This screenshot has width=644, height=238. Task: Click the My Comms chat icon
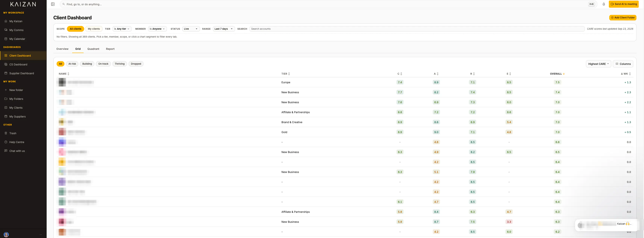point(6,30)
